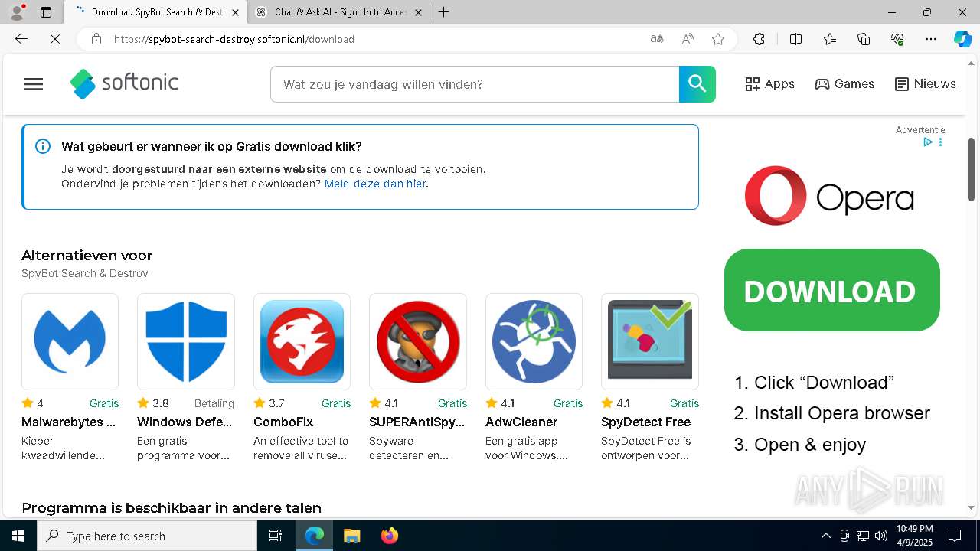Click the 'Meld deze dan hier' link
This screenshot has height=551, width=980.
pos(375,184)
